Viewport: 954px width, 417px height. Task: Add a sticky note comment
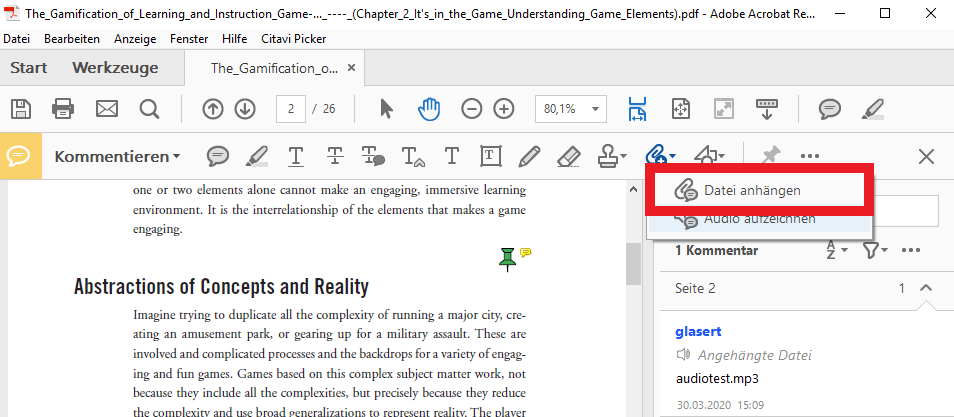coord(218,156)
